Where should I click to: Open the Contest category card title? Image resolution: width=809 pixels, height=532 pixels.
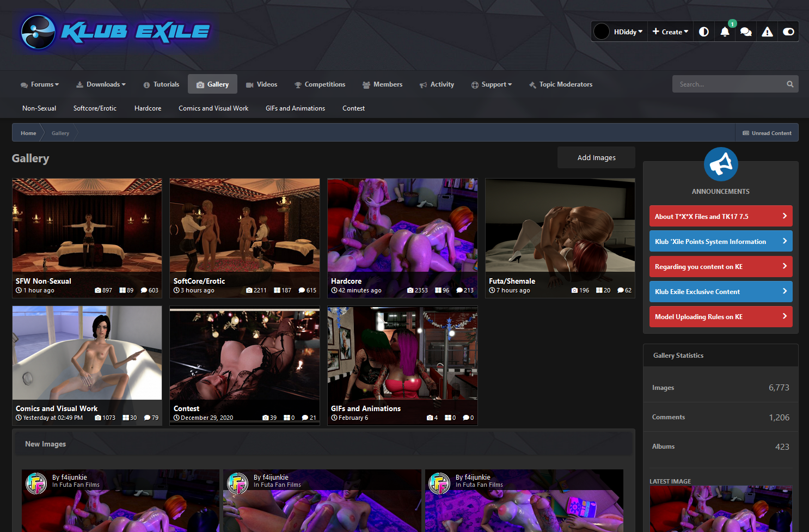tap(186, 408)
